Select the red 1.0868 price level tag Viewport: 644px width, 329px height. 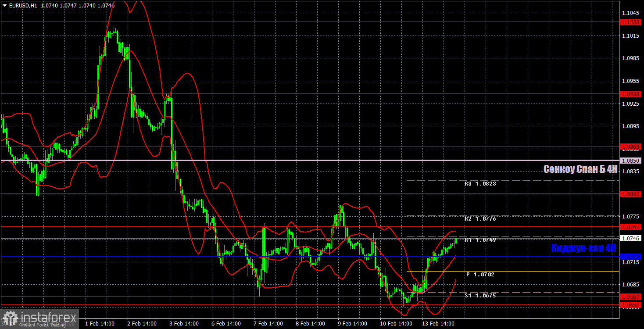click(631, 147)
